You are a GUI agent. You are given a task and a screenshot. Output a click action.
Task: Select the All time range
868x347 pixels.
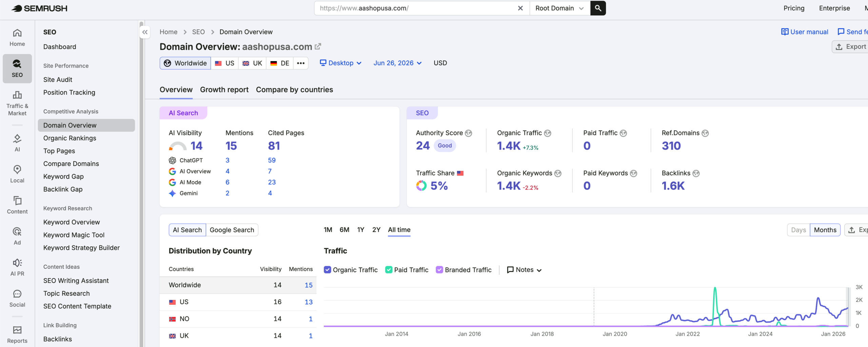(x=399, y=230)
